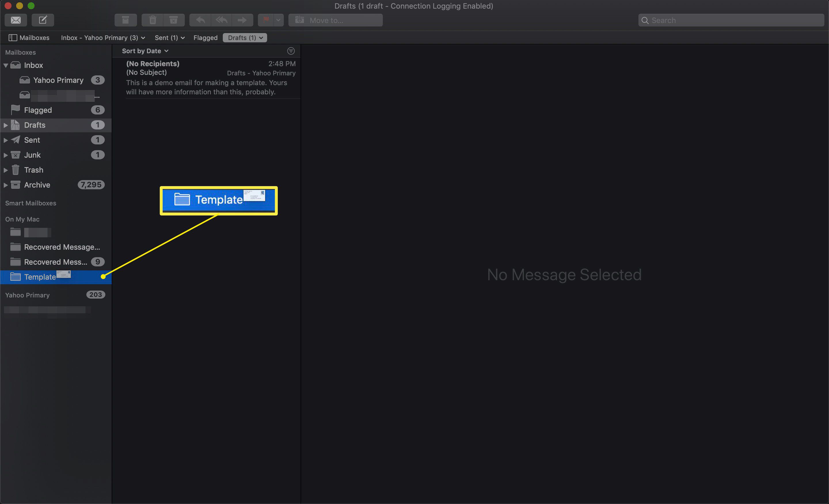Click the Move to mailbox icon

pyautogui.click(x=299, y=20)
